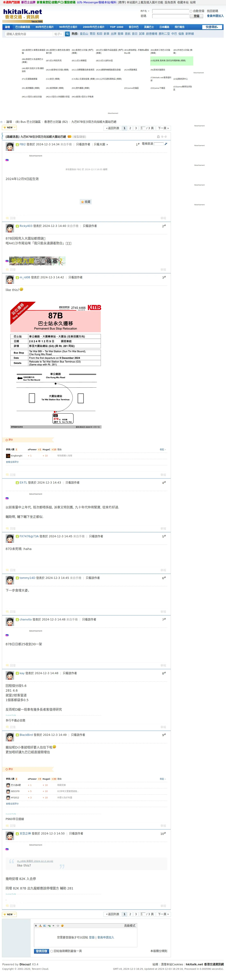Click the search magnifier icon
The height and width of the screenshot is (980, 226).
coord(67,34)
